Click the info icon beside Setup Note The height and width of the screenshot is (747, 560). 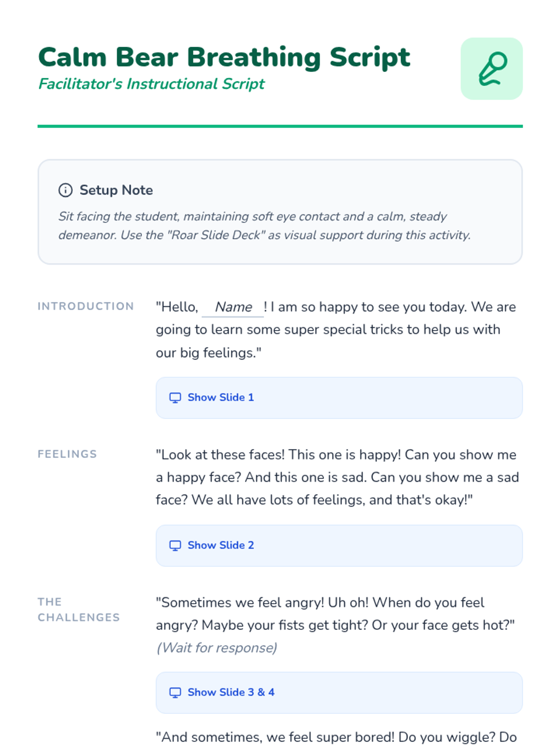(65, 190)
